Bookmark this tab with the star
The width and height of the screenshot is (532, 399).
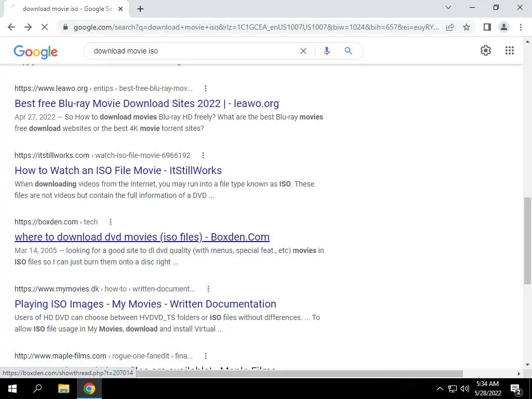[x=467, y=27]
